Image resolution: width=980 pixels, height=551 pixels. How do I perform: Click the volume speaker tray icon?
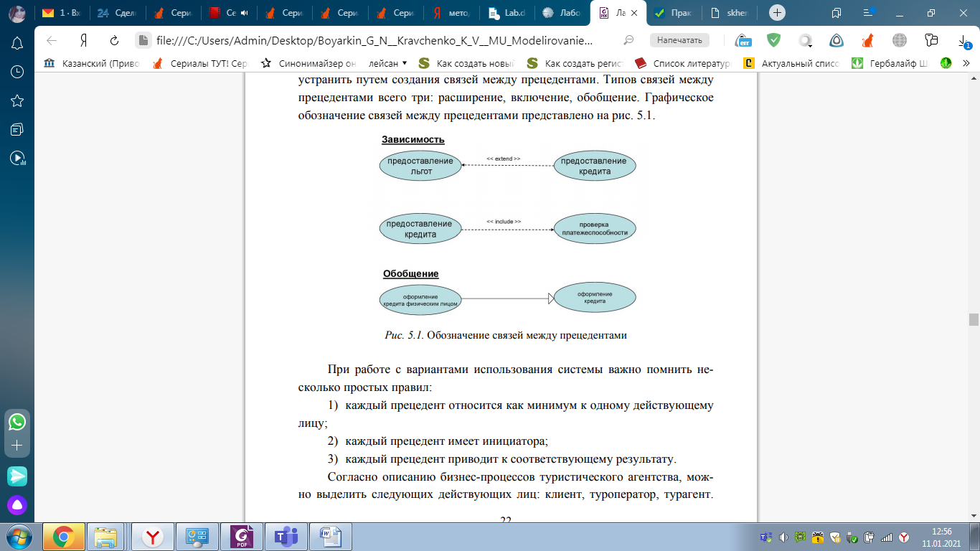(783, 537)
